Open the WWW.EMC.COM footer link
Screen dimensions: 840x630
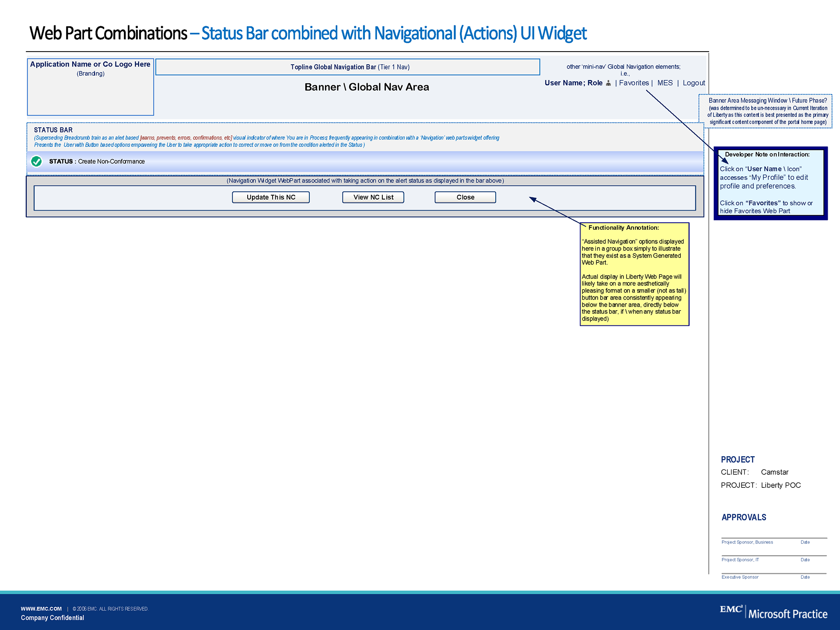[x=41, y=609]
